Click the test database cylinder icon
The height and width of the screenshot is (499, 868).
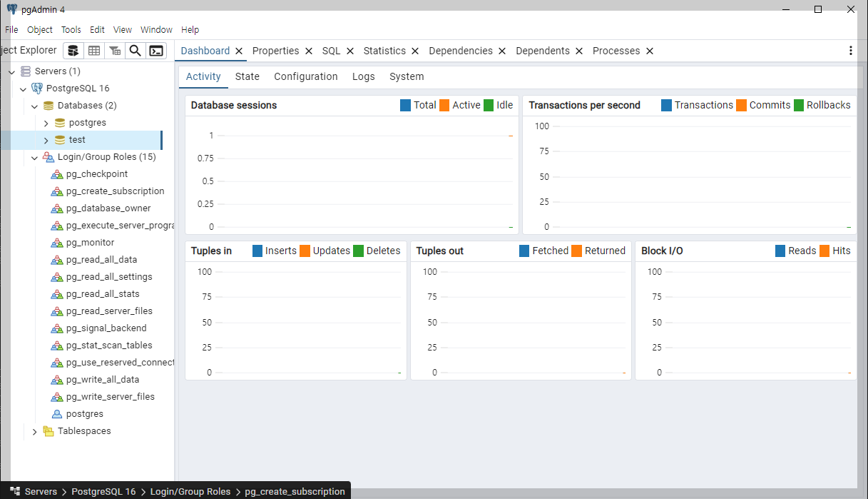(60, 140)
